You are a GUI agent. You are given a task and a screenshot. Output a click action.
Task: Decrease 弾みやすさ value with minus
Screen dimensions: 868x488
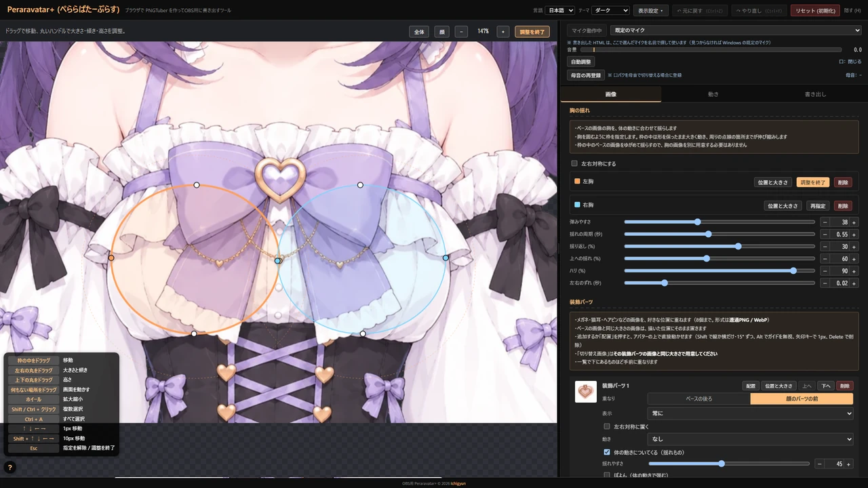pos(825,222)
